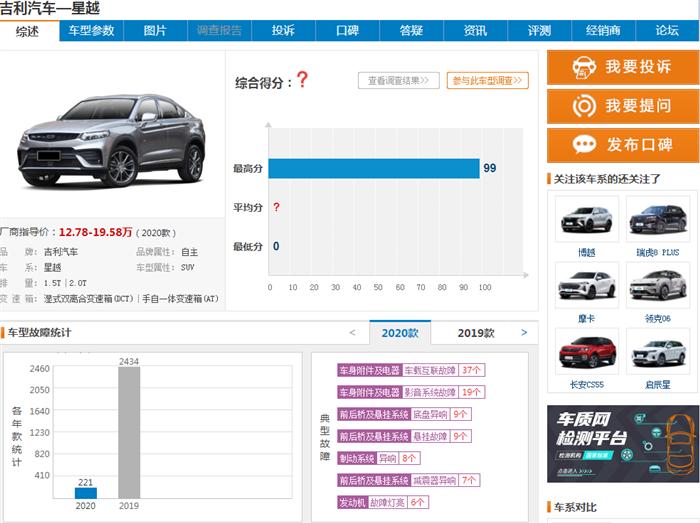The height and width of the screenshot is (523, 700).
Task: Open the 评测 tab
Action: click(539, 31)
